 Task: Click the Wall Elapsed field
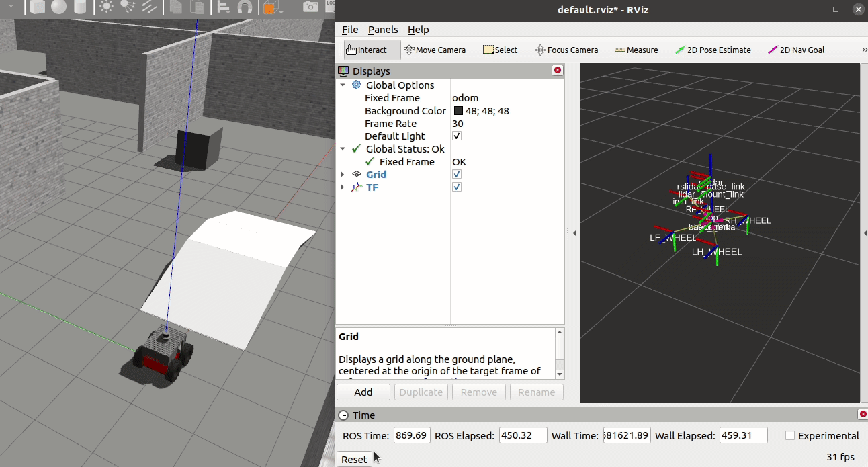[743, 435]
